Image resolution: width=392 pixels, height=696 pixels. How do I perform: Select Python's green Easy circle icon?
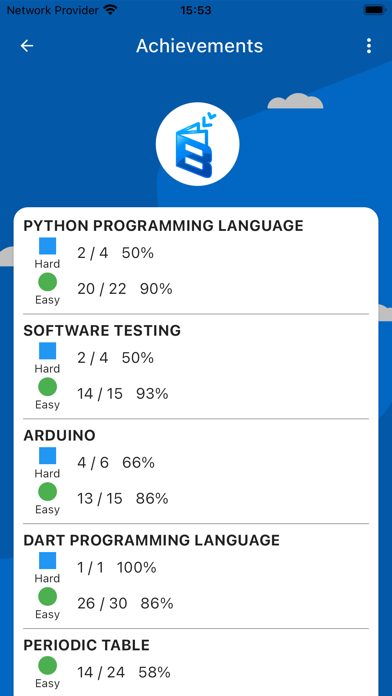[48, 282]
